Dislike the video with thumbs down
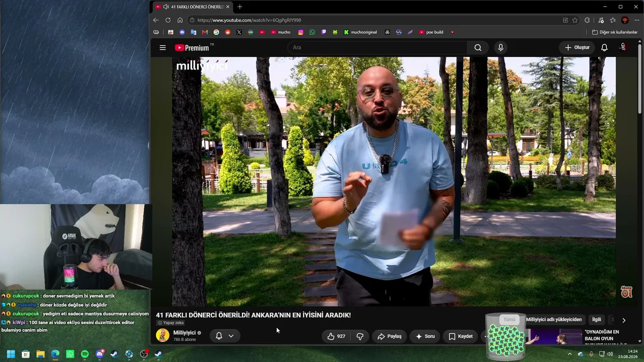Screen dimensions: 644x362 coord(360,336)
